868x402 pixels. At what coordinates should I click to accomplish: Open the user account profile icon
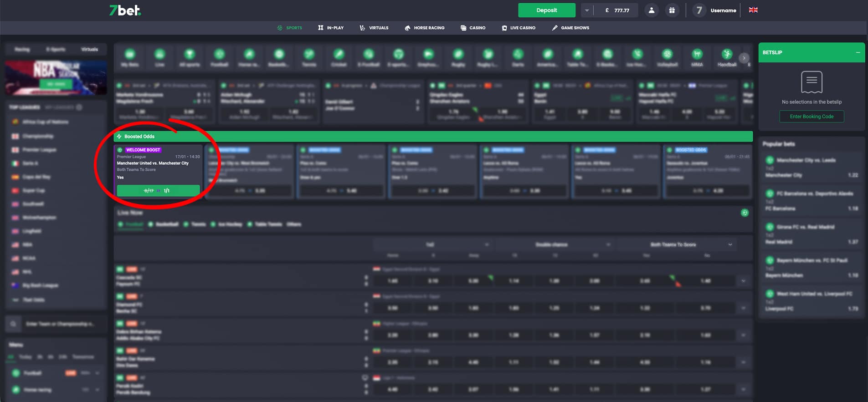[x=652, y=10]
